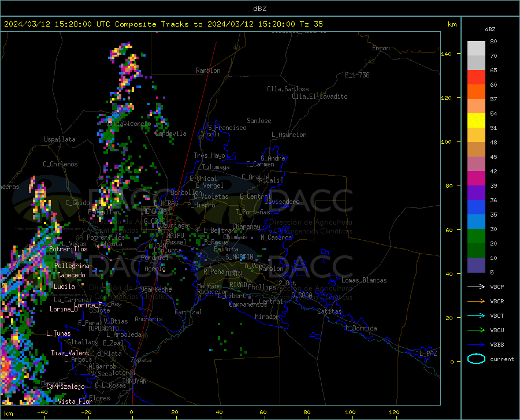Click the TUNUYAN label
The image size is (520, 420).
click(x=134, y=381)
